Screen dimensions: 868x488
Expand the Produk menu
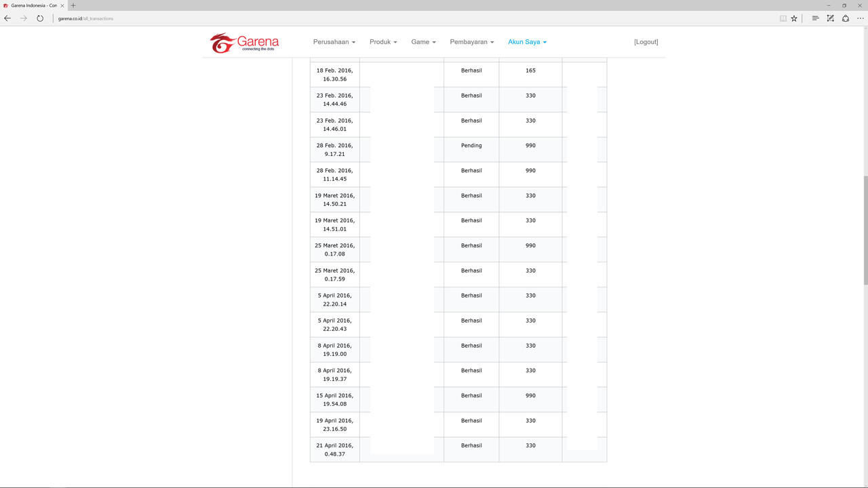coord(383,42)
